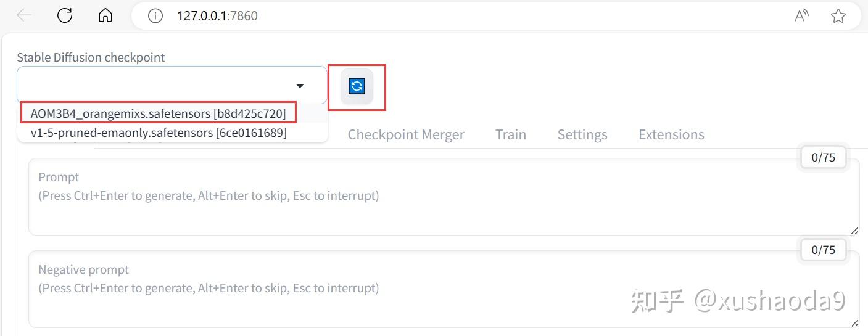Image resolution: width=868 pixels, height=336 pixels.
Task: Go to the Settings tab
Action: [582, 134]
